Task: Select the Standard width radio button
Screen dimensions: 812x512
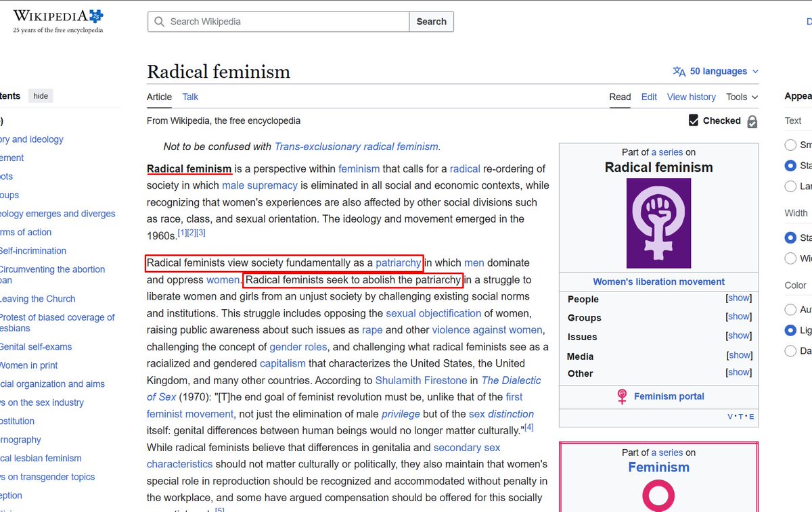Action: coord(790,237)
